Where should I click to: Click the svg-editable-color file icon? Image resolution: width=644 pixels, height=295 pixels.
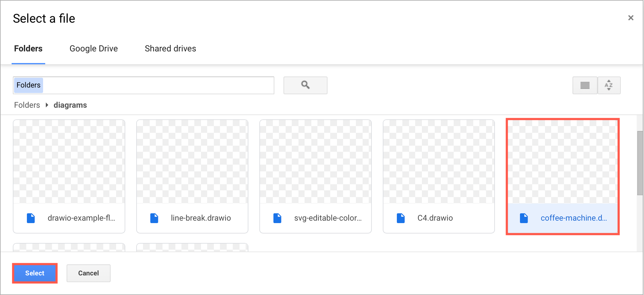tap(277, 218)
